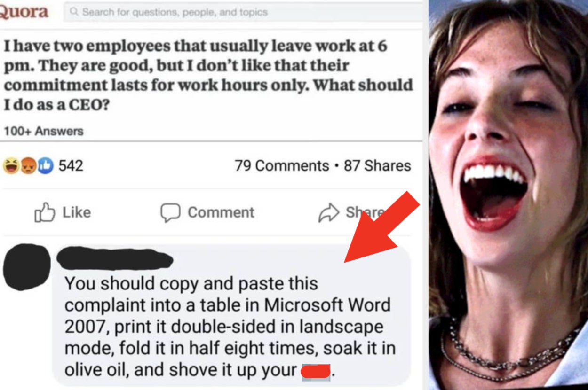Click the blue thumbs-up reaction icon
Viewport: 588px width, 390px height.
[x=45, y=166]
